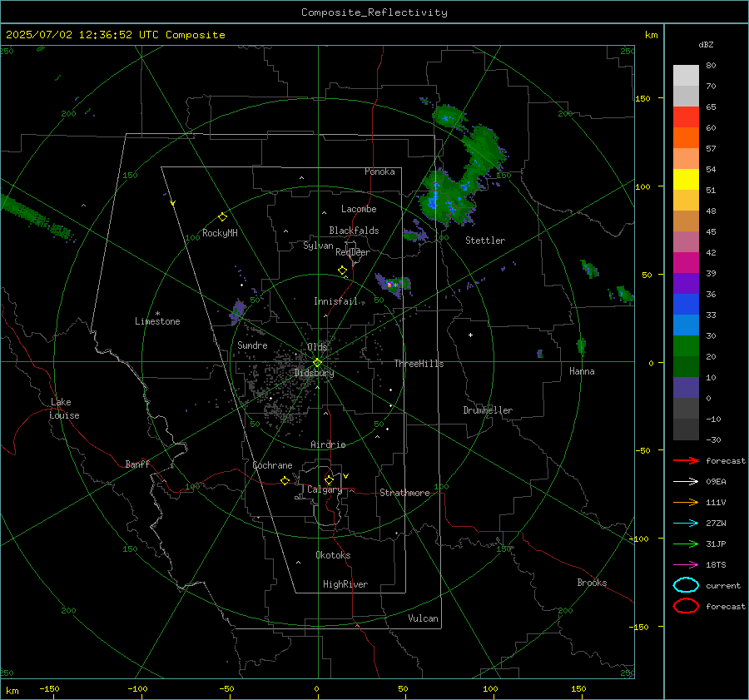749x700 pixels.
Task: Click the yellow v marker northwest of RockyMH
Action: (x=173, y=203)
